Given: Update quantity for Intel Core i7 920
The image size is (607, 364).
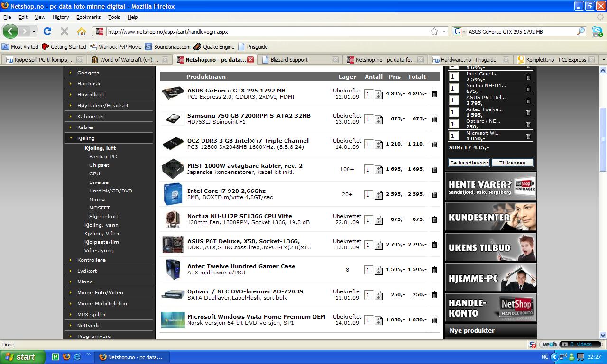Looking at the screenshot, I should pos(378,195).
